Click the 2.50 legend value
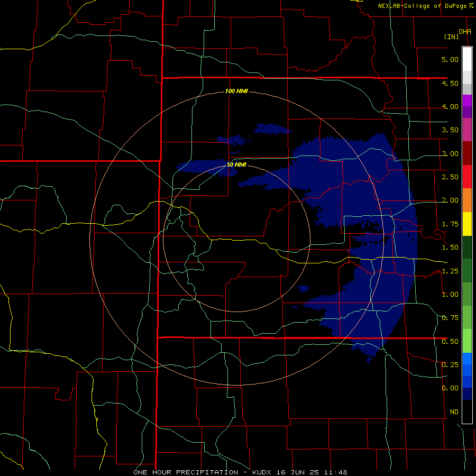Screen dimensions: 476x476 (450, 177)
